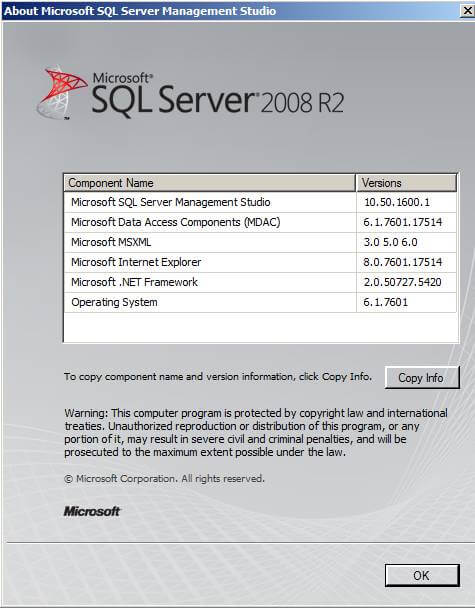Click operating system version 6.1.7601

click(x=385, y=302)
